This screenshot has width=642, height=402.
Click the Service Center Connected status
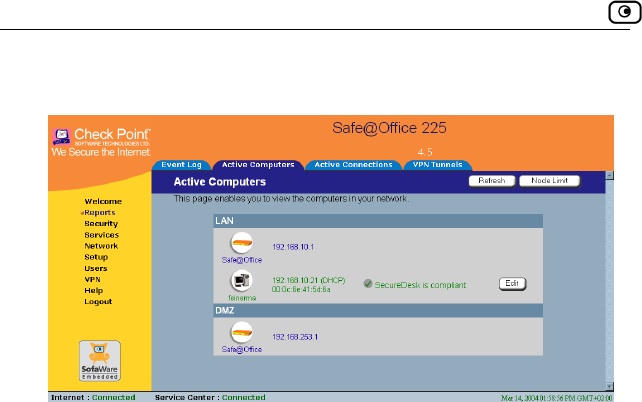(x=210, y=397)
